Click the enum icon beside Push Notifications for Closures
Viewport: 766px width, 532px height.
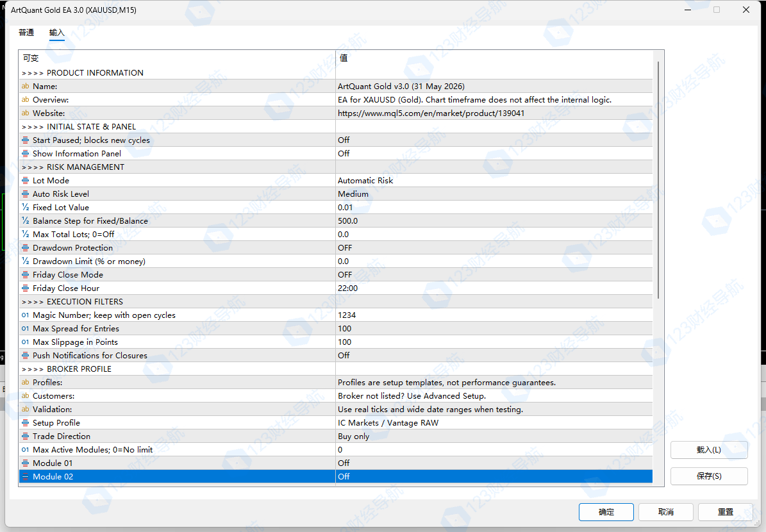(26, 355)
